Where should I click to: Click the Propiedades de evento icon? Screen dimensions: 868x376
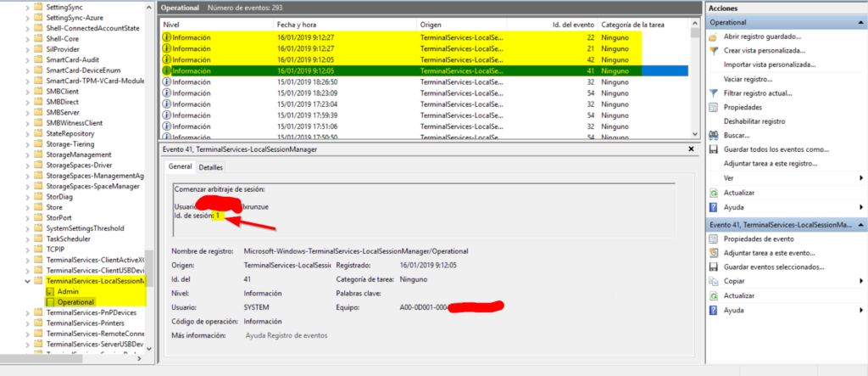coord(714,239)
